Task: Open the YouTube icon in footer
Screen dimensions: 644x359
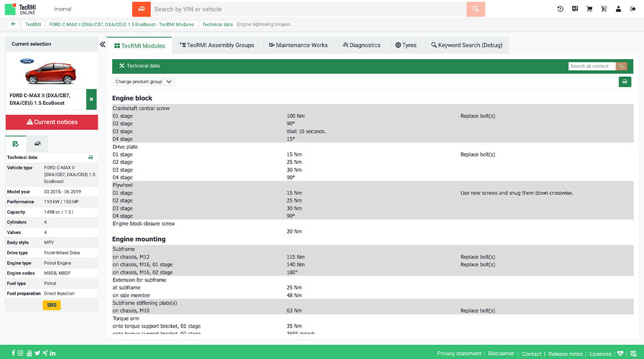Action: (x=29, y=353)
